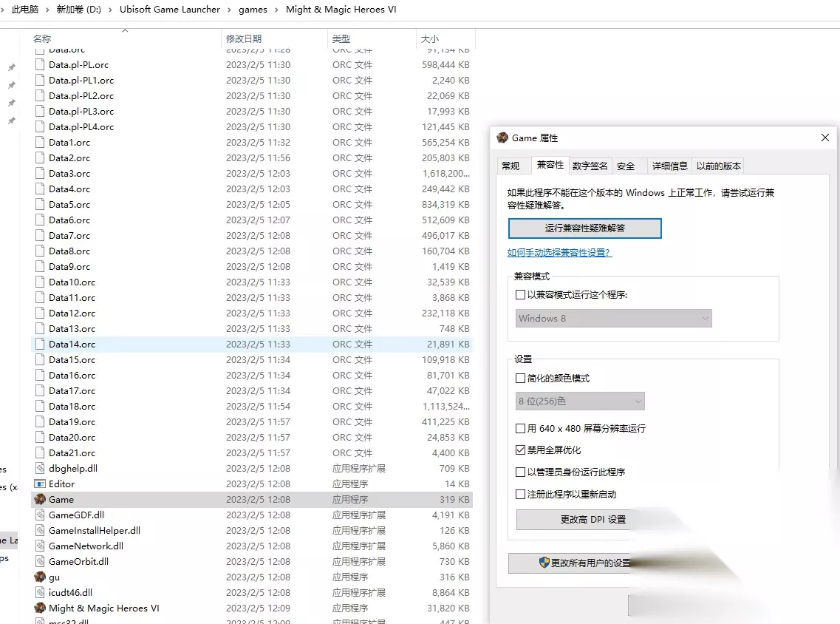Switch to the 数字签名 tab
Image resolution: width=840 pixels, height=624 pixels.
click(590, 166)
